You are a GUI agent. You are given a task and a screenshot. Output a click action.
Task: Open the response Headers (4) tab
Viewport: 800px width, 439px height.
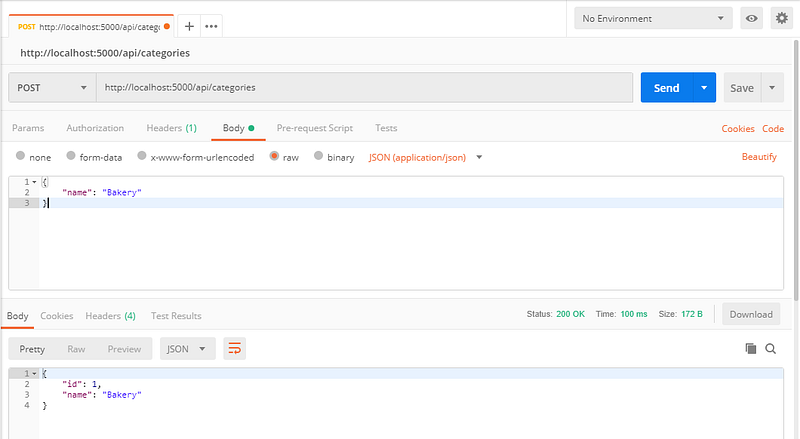(x=110, y=316)
